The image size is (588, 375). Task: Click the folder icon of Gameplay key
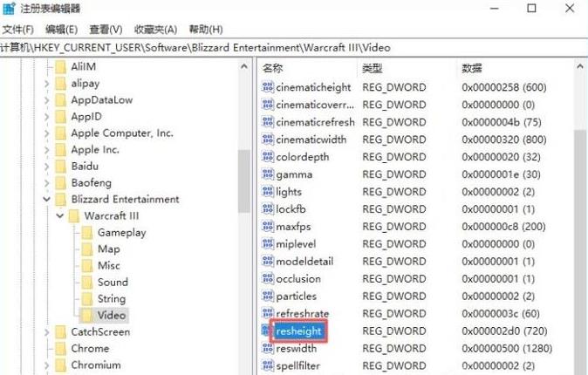[87, 233]
